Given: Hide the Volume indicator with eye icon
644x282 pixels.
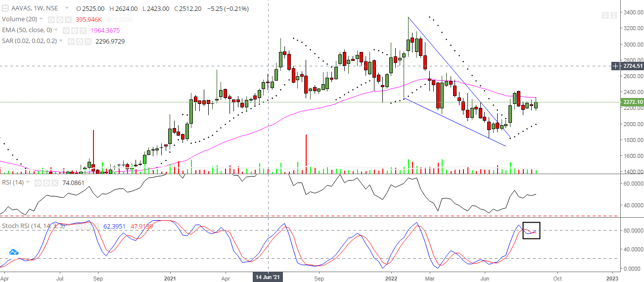Looking at the screenshot, I should (50, 20).
